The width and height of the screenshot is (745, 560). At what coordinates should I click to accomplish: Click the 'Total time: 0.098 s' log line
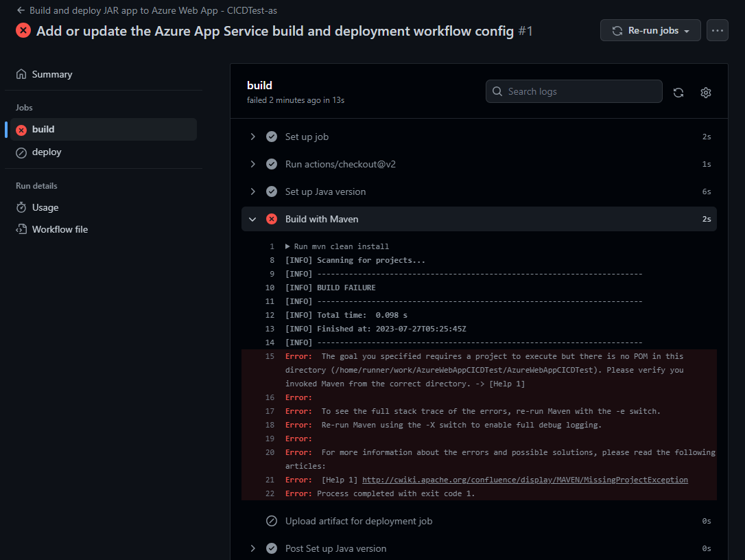[362, 315]
